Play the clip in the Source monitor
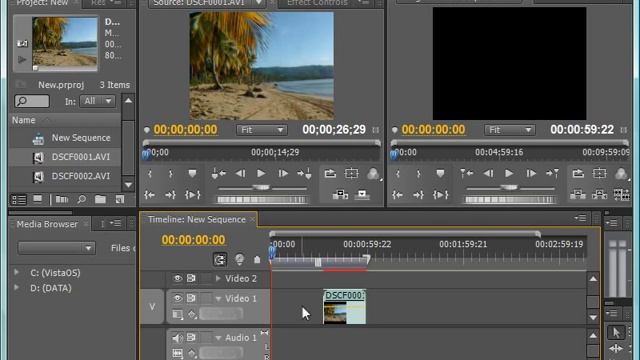This screenshot has width=640, height=360. click(x=261, y=173)
